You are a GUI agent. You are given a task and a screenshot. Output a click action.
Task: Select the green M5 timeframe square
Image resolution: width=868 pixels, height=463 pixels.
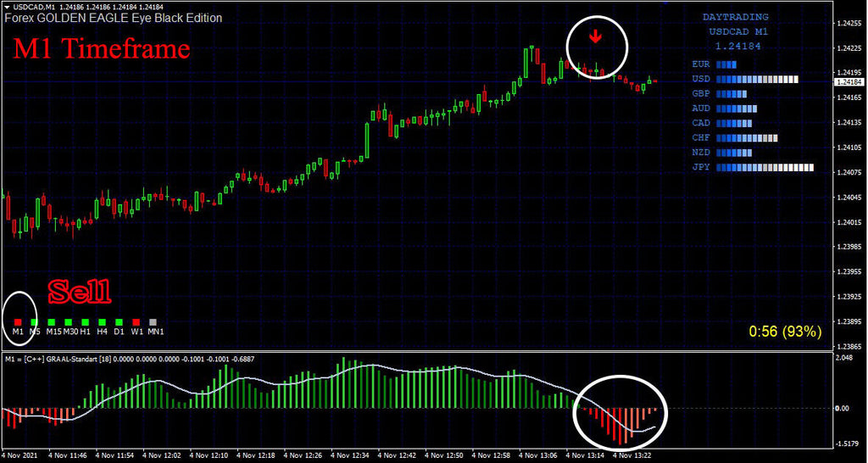(34, 321)
